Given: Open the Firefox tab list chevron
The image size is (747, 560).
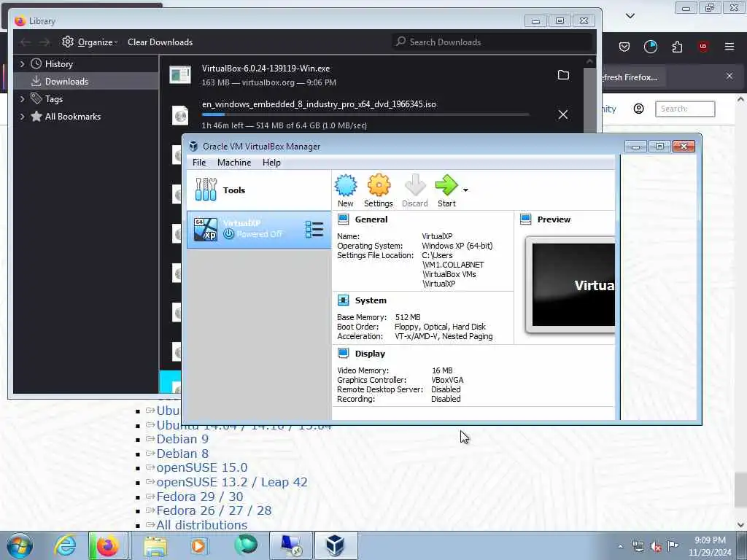Looking at the screenshot, I should (630, 16).
